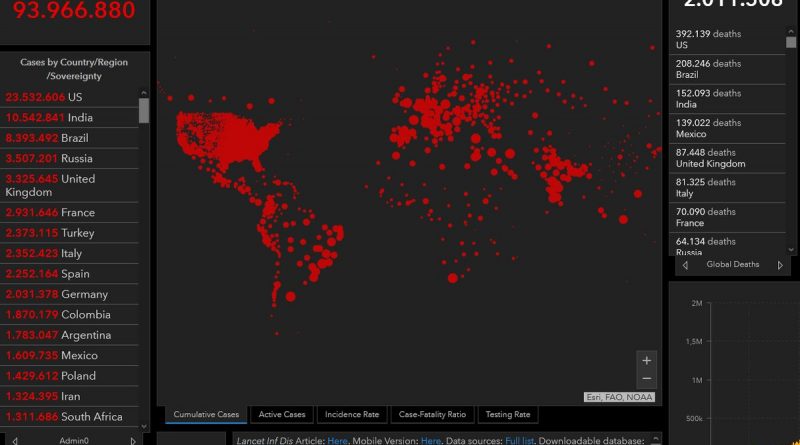Select the Cumulative Cases tab

click(x=206, y=414)
